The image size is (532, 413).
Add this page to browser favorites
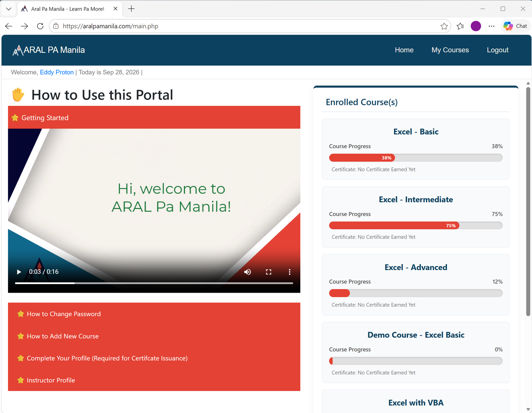pyautogui.click(x=444, y=26)
